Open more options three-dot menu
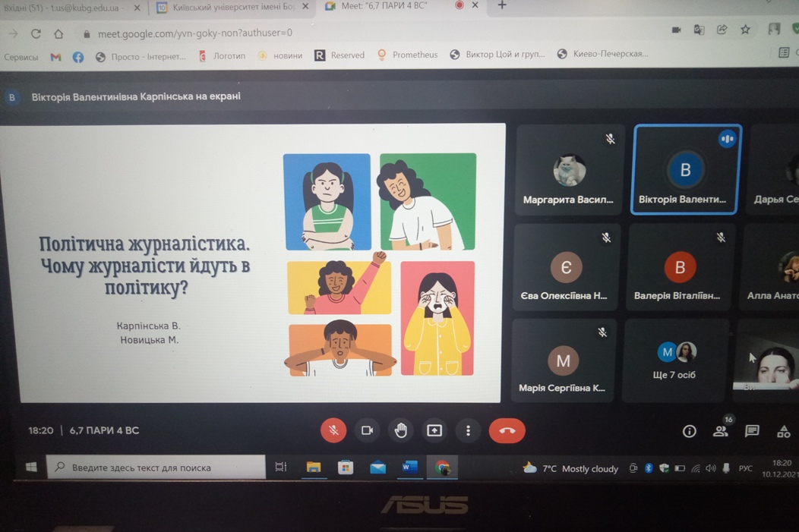The height and width of the screenshot is (532, 799). pos(468,430)
